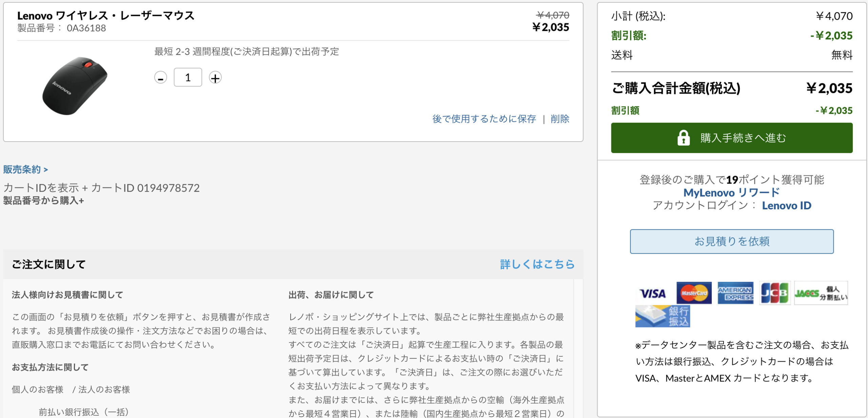Click the 出荷、お届けに関して heading
Image resolution: width=868 pixels, height=418 pixels.
click(x=331, y=295)
